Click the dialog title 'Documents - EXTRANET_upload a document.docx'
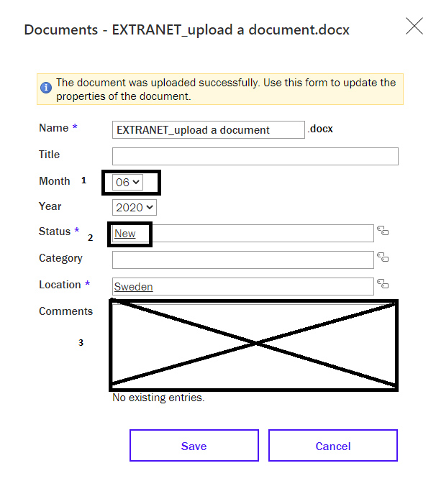Screen dimensions: 436x504 pyautogui.click(x=187, y=30)
